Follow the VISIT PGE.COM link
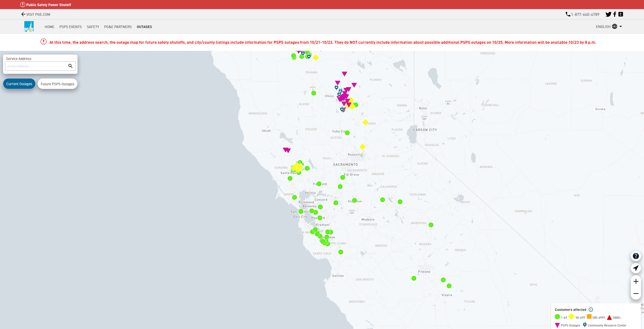This screenshot has width=644, height=329. (38, 15)
